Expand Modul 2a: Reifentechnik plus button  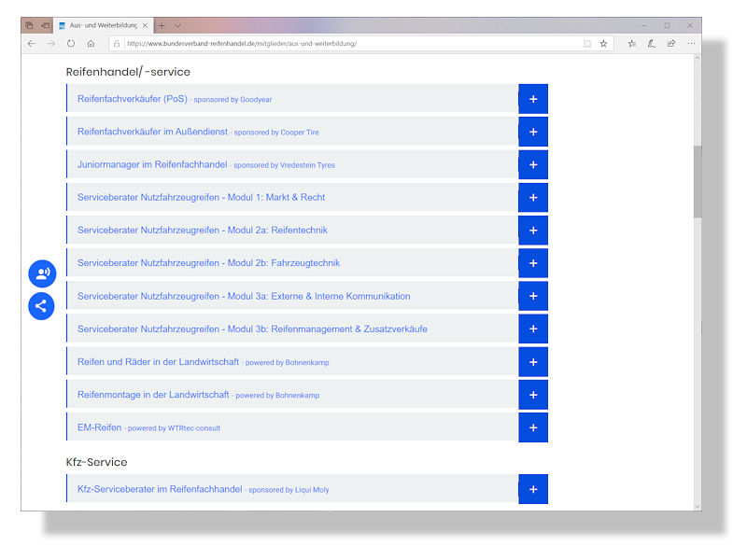point(533,231)
